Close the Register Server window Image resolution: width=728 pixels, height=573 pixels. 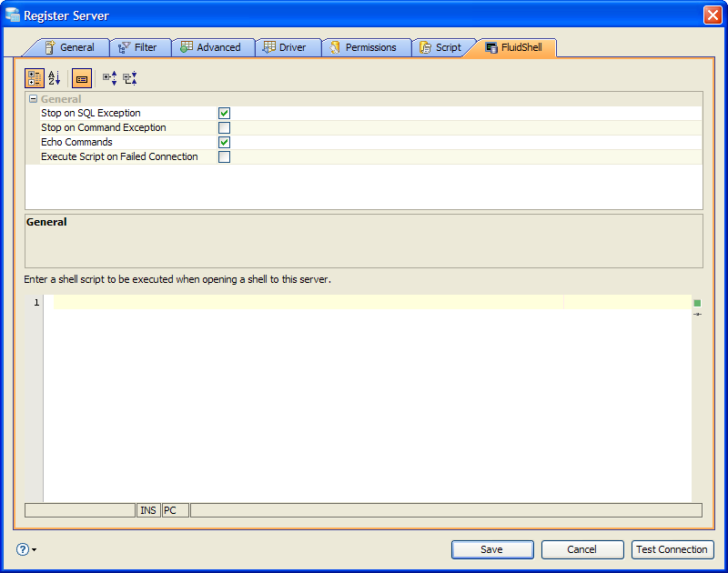[x=713, y=15]
